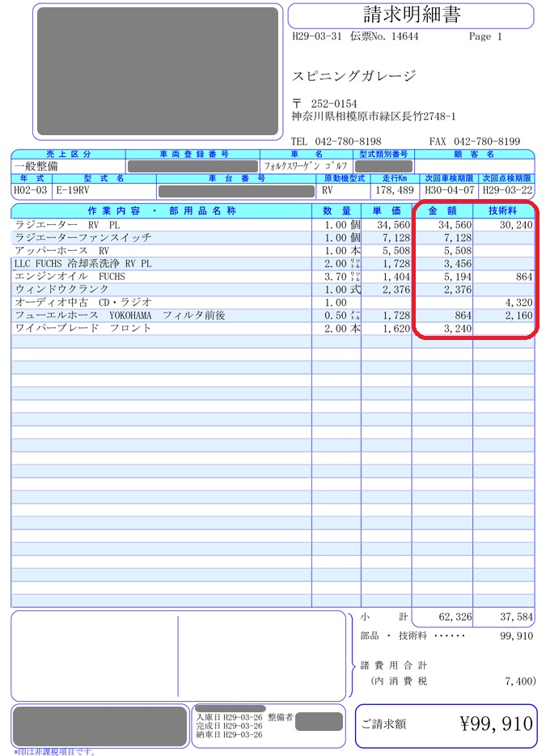Click the 単価 column header
Viewport: 550px width, 756px height.
coord(386,210)
